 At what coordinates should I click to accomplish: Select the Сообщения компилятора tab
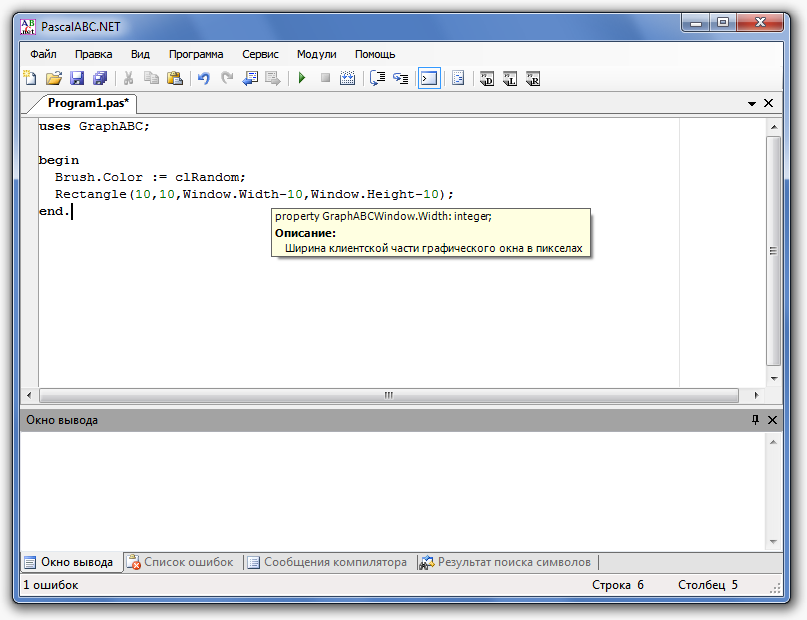tap(328, 562)
